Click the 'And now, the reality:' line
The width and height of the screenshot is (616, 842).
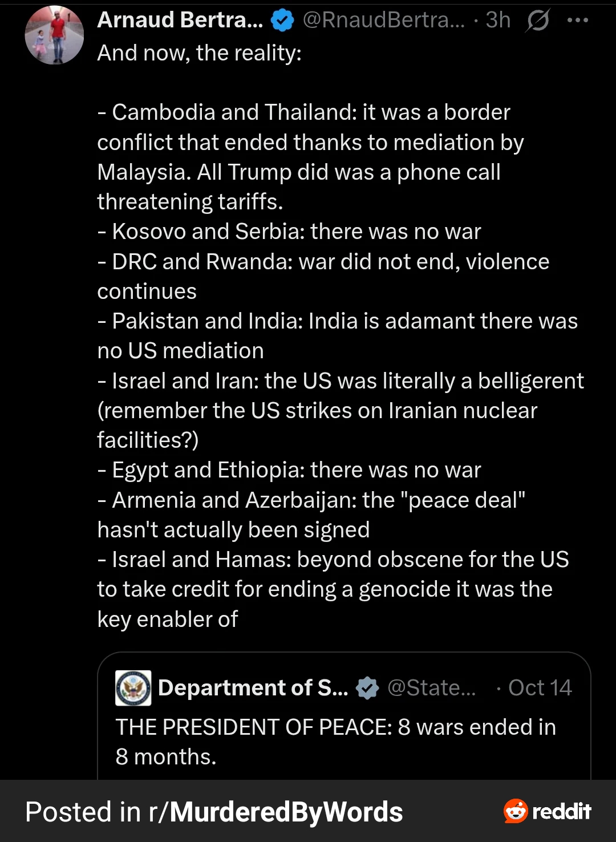coord(200,53)
